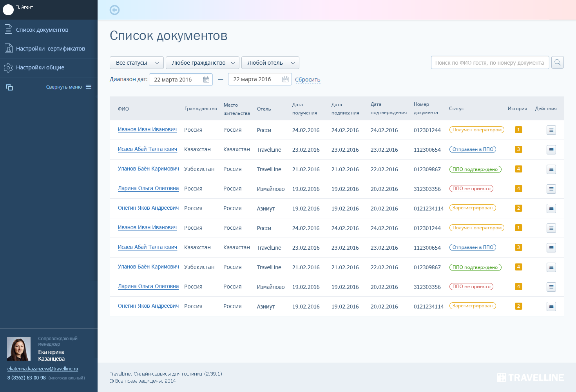Open actions menu for first Ларина Ольга Олеговна row
Screen dimensions: 576x392
[x=551, y=189]
